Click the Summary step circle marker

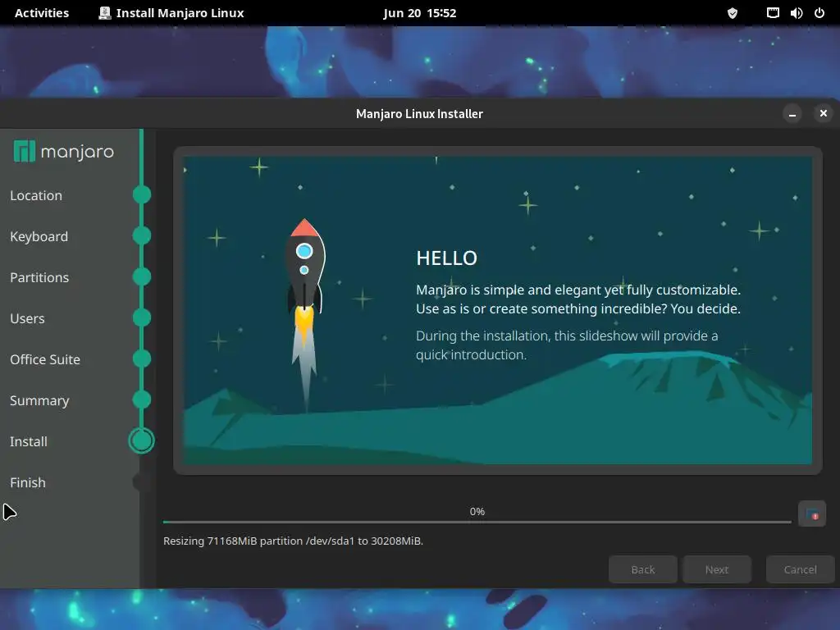click(142, 399)
